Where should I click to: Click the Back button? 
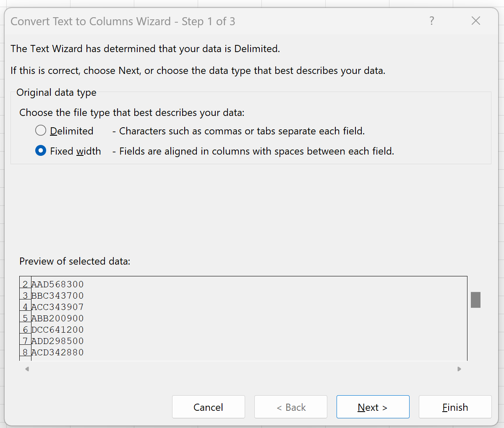click(290, 407)
